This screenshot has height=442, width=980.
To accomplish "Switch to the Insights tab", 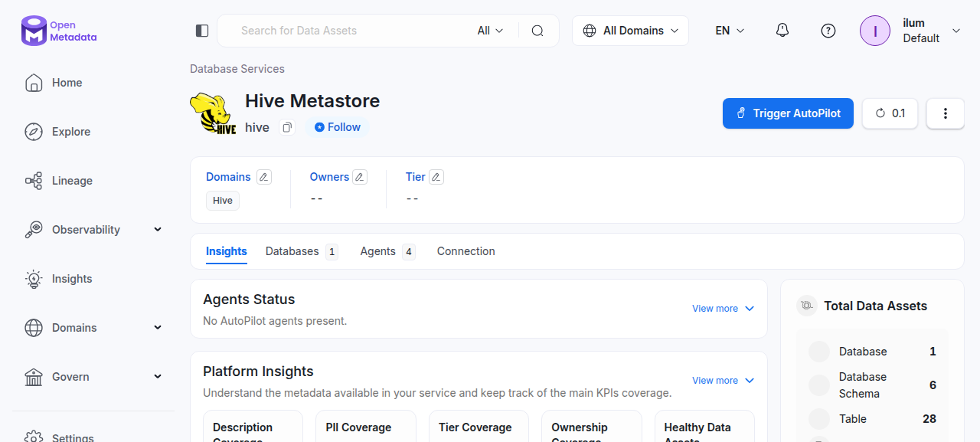I will tap(227, 251).
